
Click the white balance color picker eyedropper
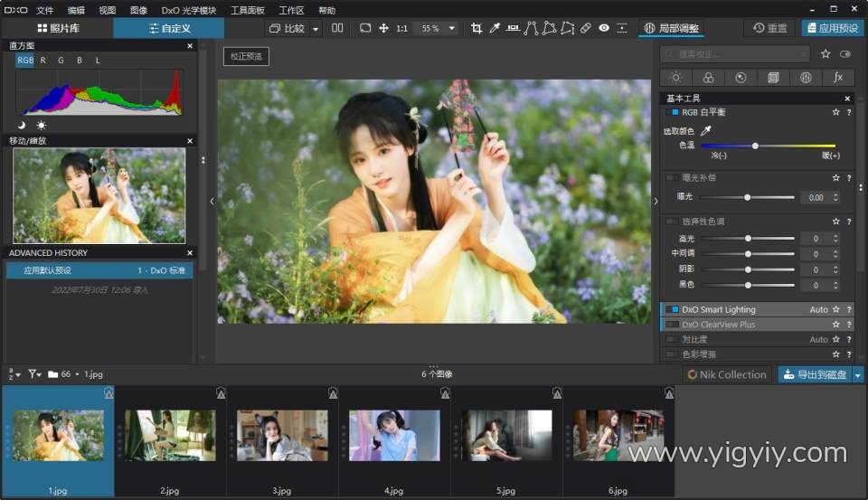tap(706, 131)
